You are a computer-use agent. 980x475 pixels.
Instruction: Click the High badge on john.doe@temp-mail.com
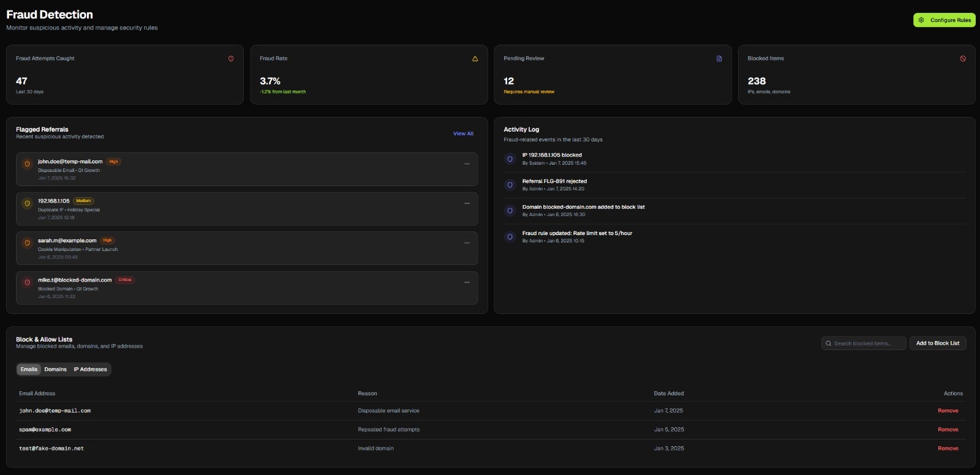113,162
